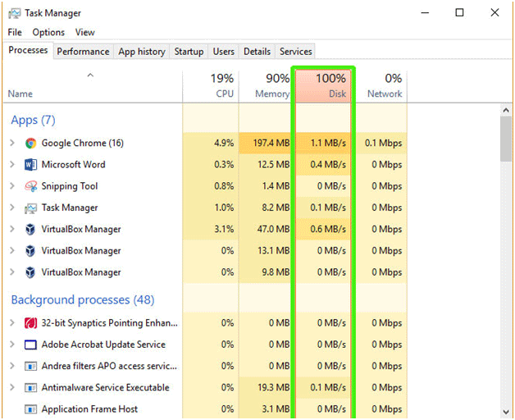This screenshot has width=515, height=420.
Task: Open the Services tab
Action: tap(295, 52)
